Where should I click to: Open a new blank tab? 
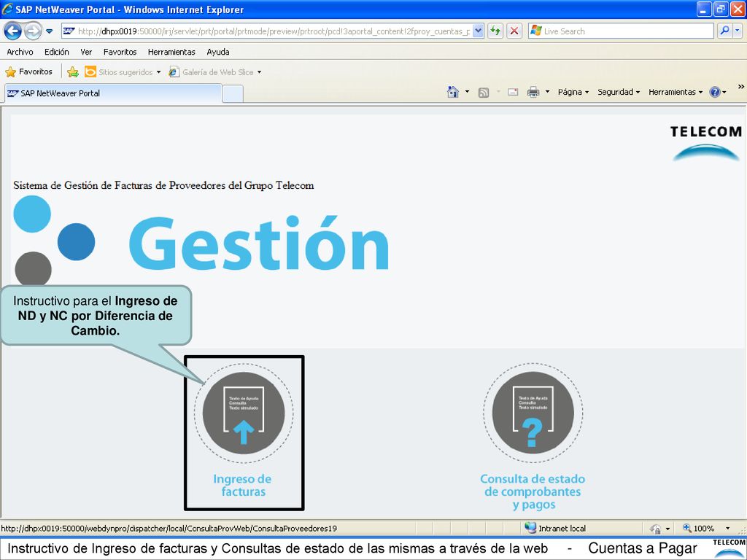tap(233, 93)
